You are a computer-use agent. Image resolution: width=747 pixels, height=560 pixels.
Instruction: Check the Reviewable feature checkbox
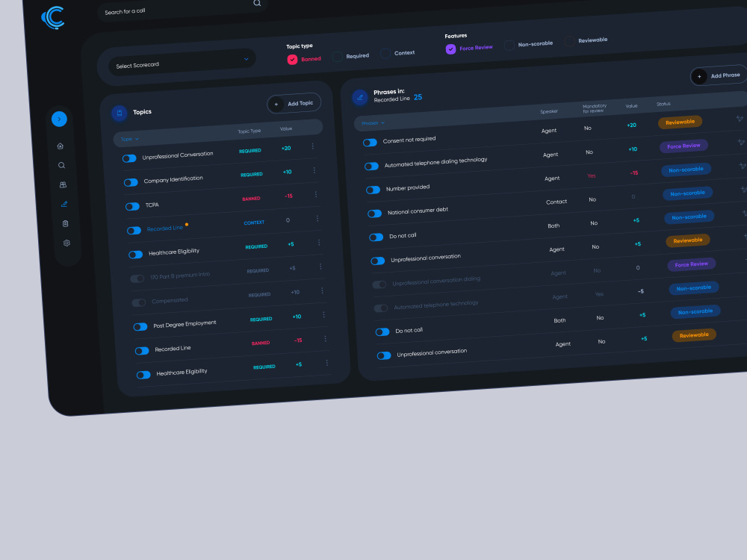point(569,41)
